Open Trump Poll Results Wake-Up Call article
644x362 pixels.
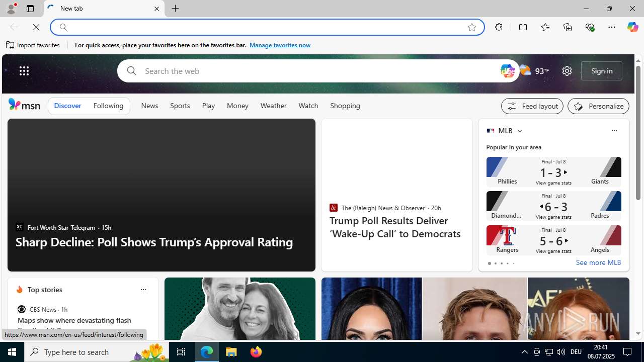click(x=395, y=227)
